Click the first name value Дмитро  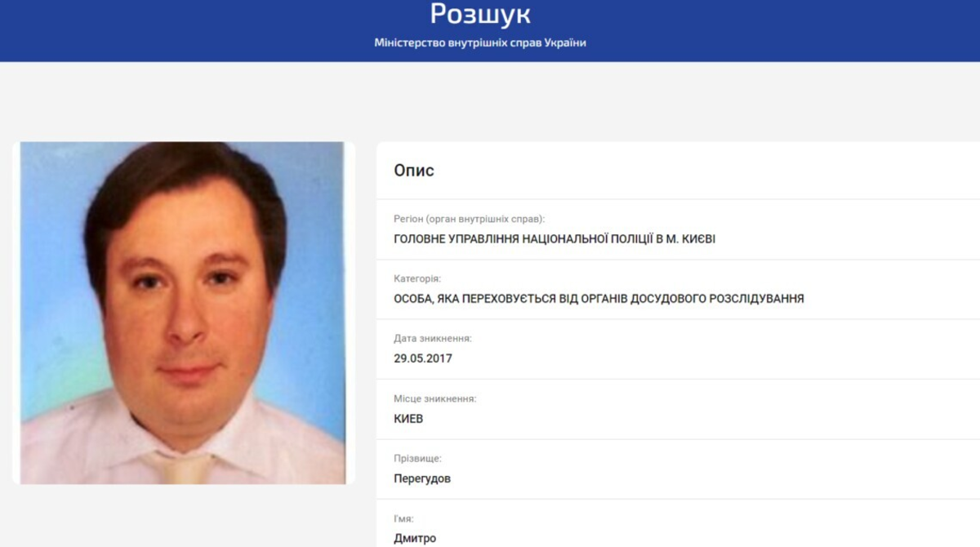pos(415,539)
